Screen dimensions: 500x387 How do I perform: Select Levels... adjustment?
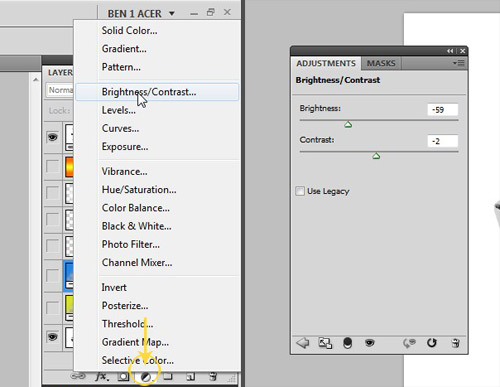click(x=119, y=110)
